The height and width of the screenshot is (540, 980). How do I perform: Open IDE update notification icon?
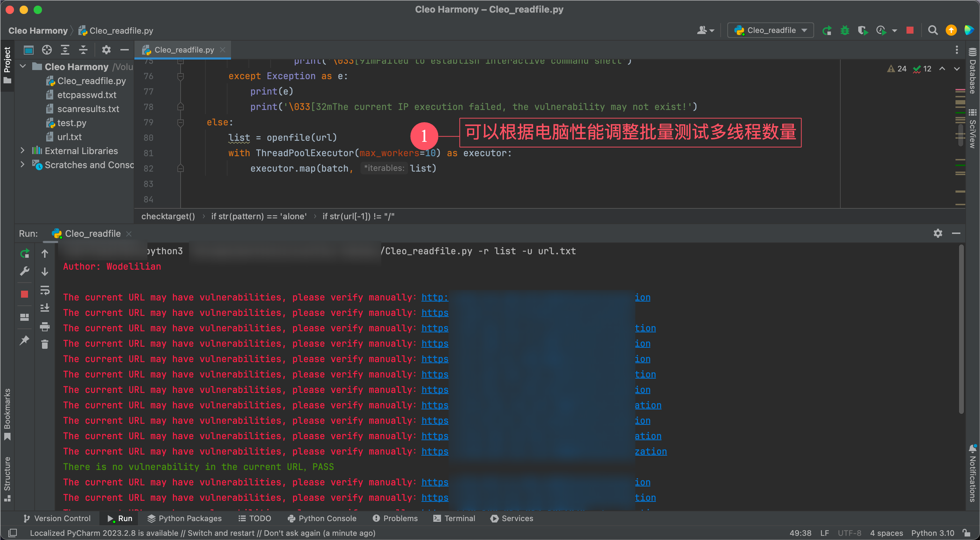[x=951, y=30]
